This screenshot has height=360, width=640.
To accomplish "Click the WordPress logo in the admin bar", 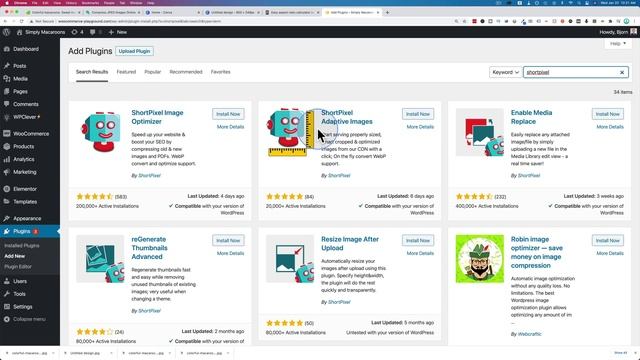I will 6,32.
